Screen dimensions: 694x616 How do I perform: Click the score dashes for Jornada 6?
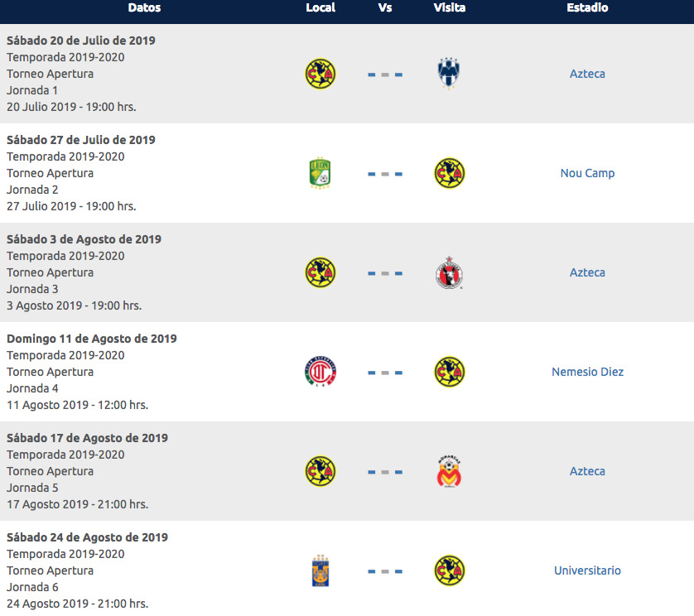tap(385, 572)
